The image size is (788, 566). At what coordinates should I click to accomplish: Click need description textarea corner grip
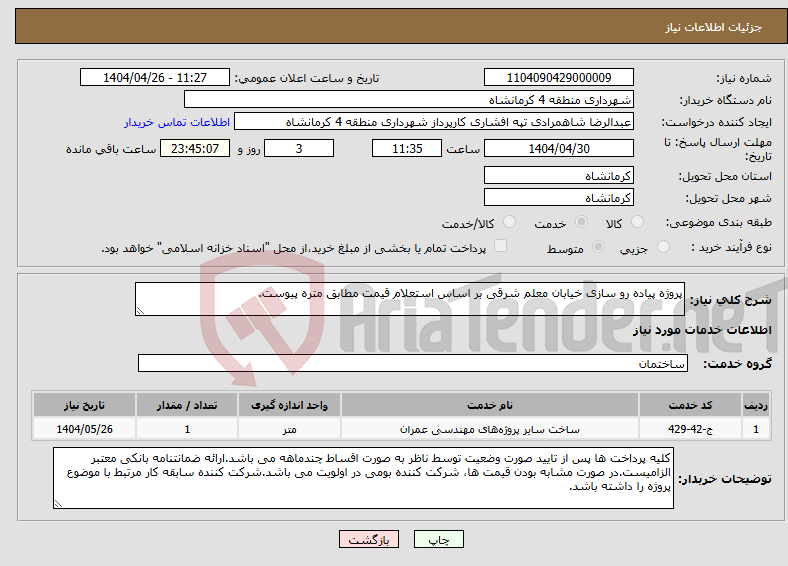(x=140, y=311)
